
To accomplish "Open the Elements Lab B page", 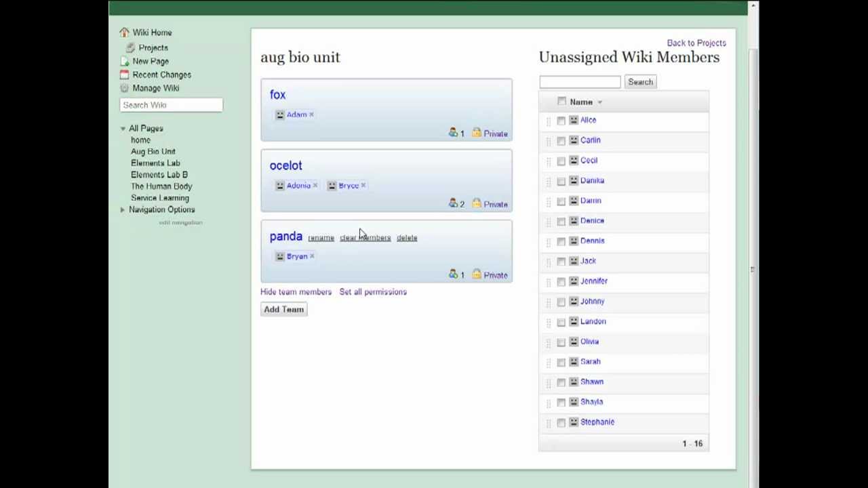I will [x=159, y=174].
